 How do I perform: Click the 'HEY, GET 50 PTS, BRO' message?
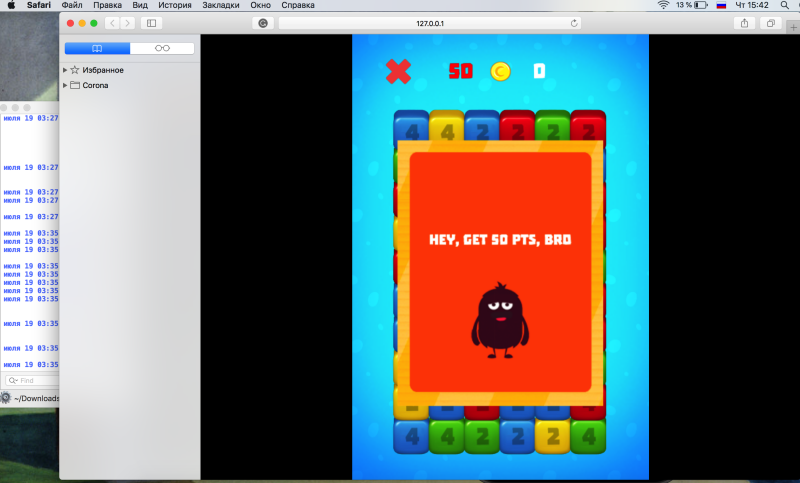click(x=500, y=240)
